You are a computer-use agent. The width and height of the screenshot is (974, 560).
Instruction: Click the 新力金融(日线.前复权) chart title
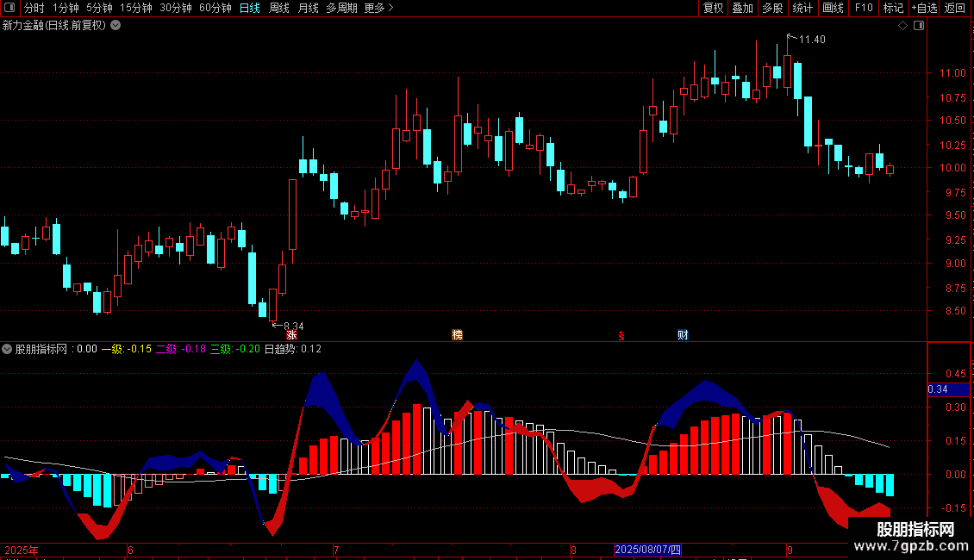pyautogui.click(x=54, y=26)
